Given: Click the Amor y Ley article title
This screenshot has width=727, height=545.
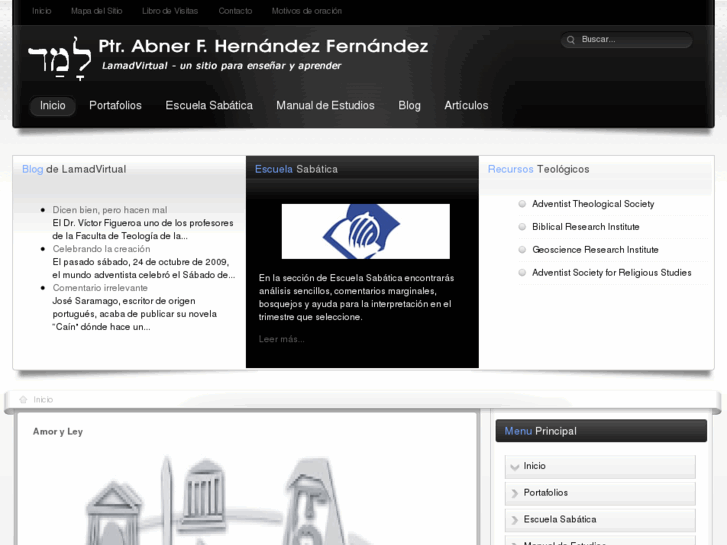Looking at the screenshot, I should (57, 431).
